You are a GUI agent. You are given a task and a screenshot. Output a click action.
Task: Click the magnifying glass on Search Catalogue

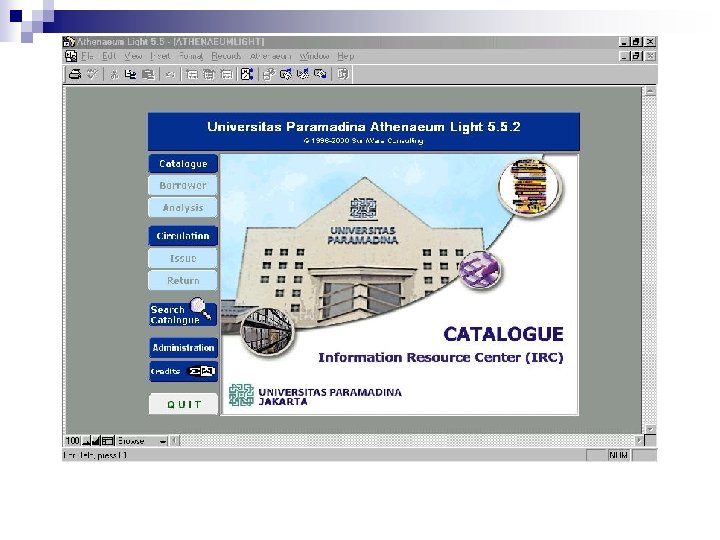click(x=200, y=307)
